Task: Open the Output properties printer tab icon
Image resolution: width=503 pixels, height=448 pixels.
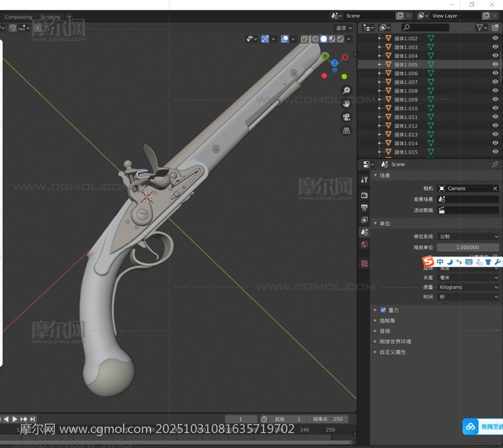Action: (365, 208)
